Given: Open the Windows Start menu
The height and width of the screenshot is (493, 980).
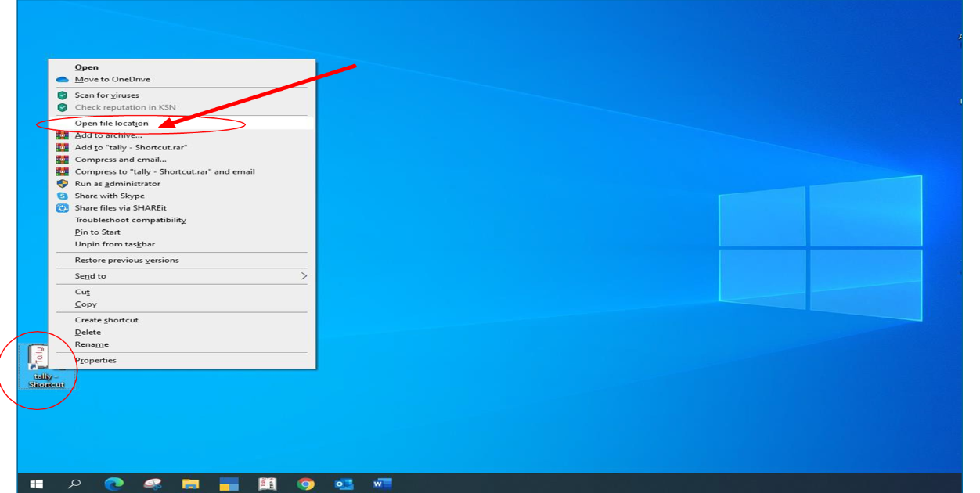Looking at the screenshot, I should (x=36, y=484).
